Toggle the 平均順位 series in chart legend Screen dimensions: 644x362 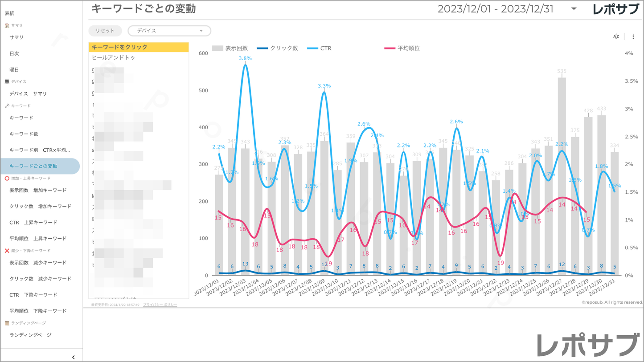[402, 48]
